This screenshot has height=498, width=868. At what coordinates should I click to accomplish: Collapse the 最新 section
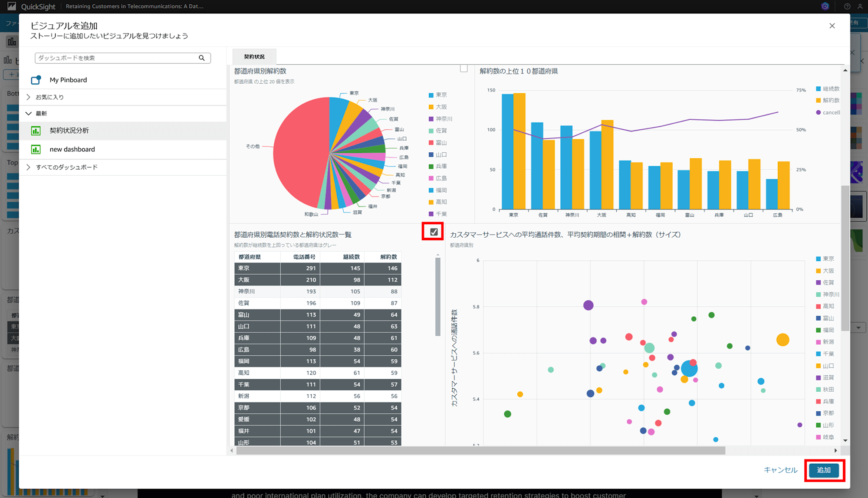(x=29, y=114)
